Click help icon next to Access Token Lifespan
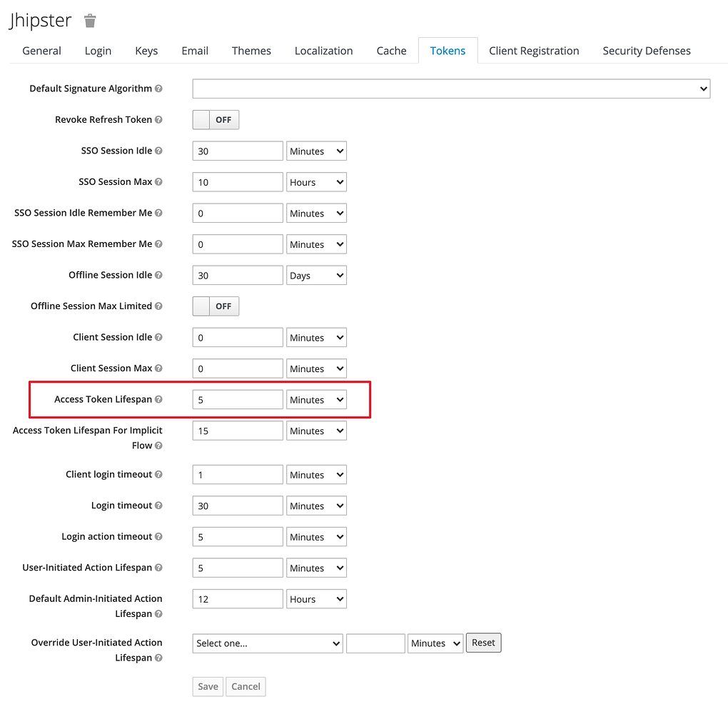The image size is (728, 714). (x=158, y=399)
